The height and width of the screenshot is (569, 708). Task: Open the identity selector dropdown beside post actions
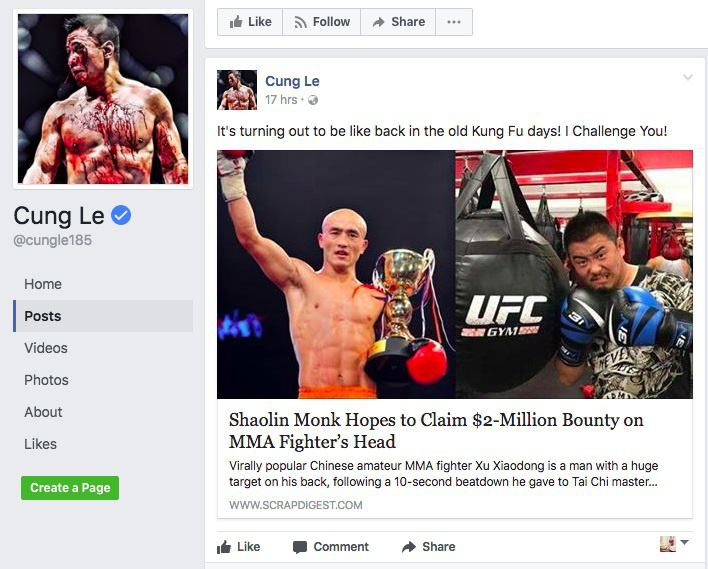click(674, 544)
